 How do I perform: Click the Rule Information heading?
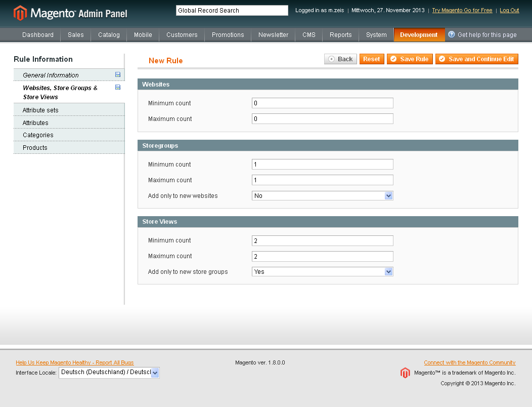pos(43,59)
